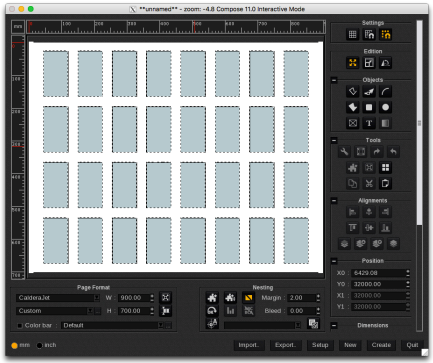Align objects to the top edge
The width and height of the screenshot is (433, 363).
coord(352,228)
